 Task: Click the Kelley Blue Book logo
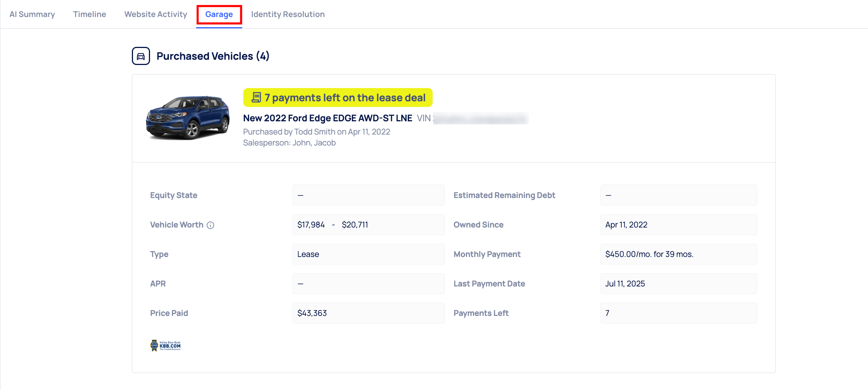166,345
